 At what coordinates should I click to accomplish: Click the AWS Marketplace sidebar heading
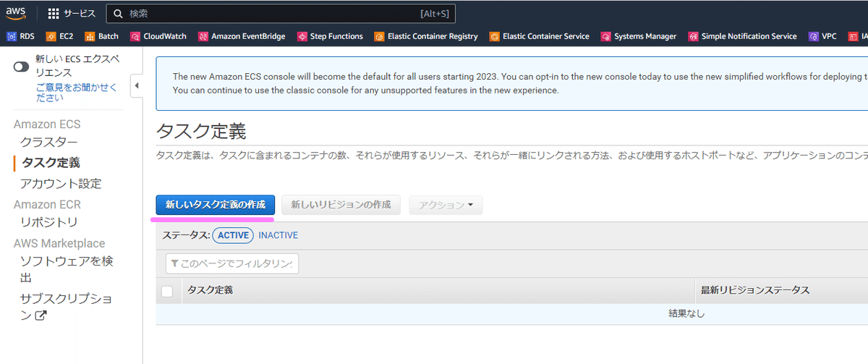pos(59,243)
